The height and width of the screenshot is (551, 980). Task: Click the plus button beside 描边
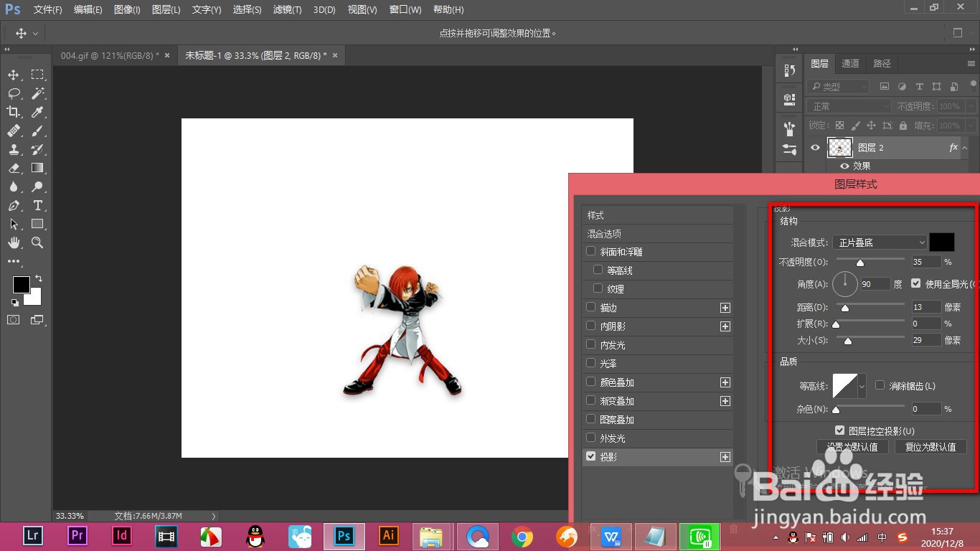pyautogui.click(x=725, y=308)
